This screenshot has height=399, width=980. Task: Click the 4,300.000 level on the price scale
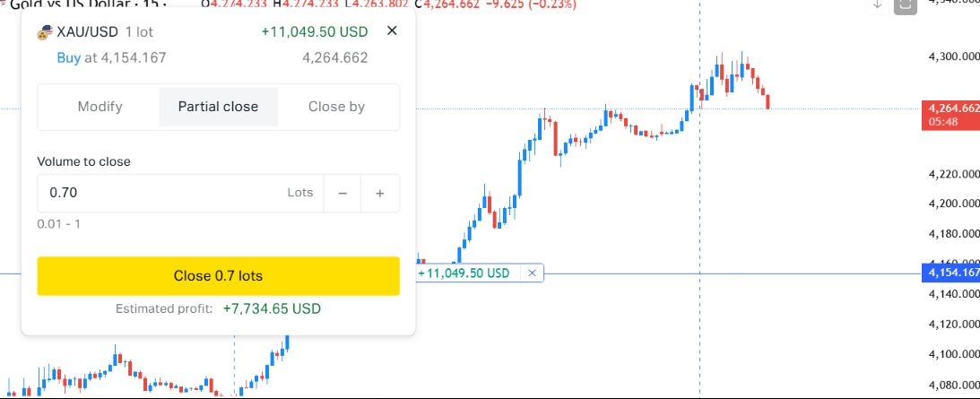(954, 56)
